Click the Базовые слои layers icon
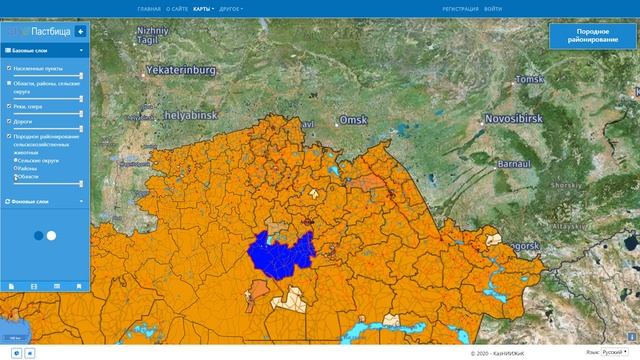This screenshot has height=360, width=640. [x=8, y=50]
